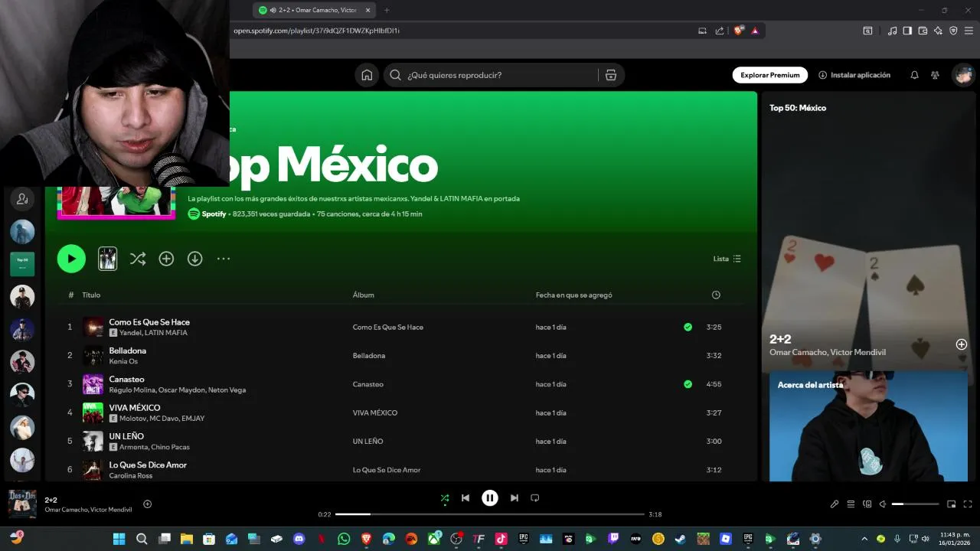980x551 pixels.
Task: Toggle repeat in the bottom player bar
Action: point(535,498)
